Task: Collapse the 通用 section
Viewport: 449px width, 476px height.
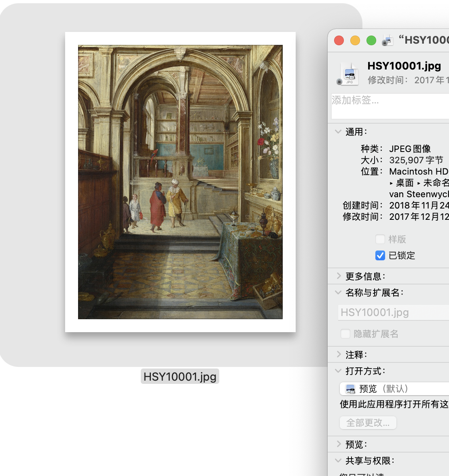Action: click(338, 132)
